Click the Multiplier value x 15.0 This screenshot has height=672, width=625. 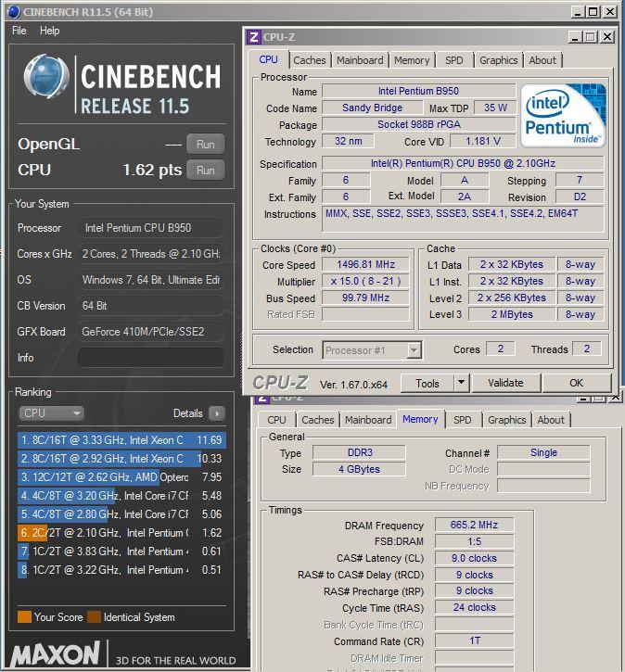point(365,282)
